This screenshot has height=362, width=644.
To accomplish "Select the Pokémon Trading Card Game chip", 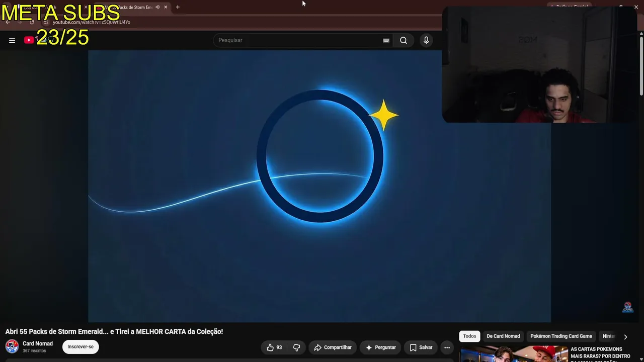I will coord(561,336).
